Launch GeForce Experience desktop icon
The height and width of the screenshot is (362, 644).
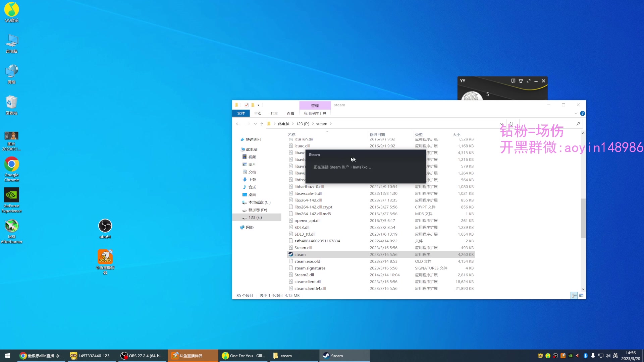tap(11, 200)
